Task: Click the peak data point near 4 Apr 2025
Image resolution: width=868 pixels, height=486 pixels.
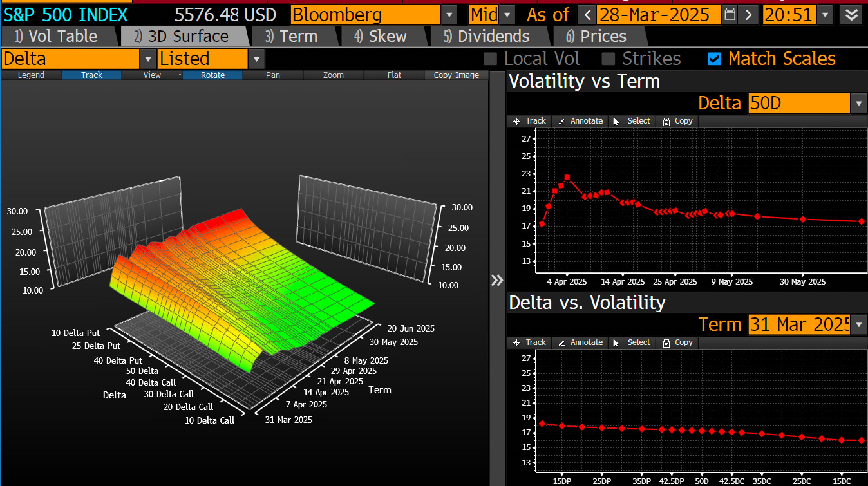Action: 567,177
